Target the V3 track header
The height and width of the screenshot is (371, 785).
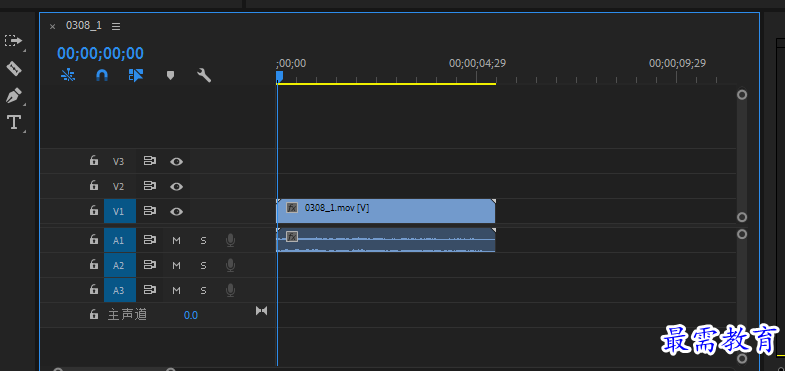pos(118,161)
